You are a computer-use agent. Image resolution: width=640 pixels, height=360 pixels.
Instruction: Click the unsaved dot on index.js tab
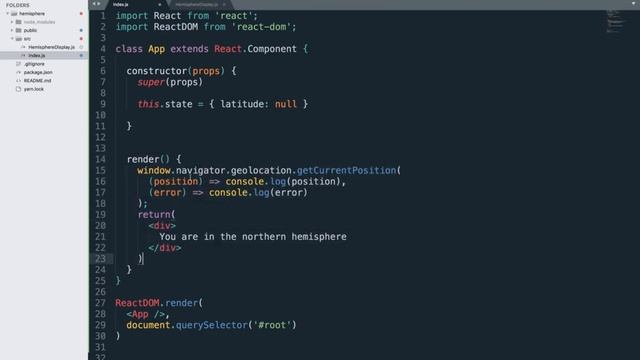coord(160,5)
